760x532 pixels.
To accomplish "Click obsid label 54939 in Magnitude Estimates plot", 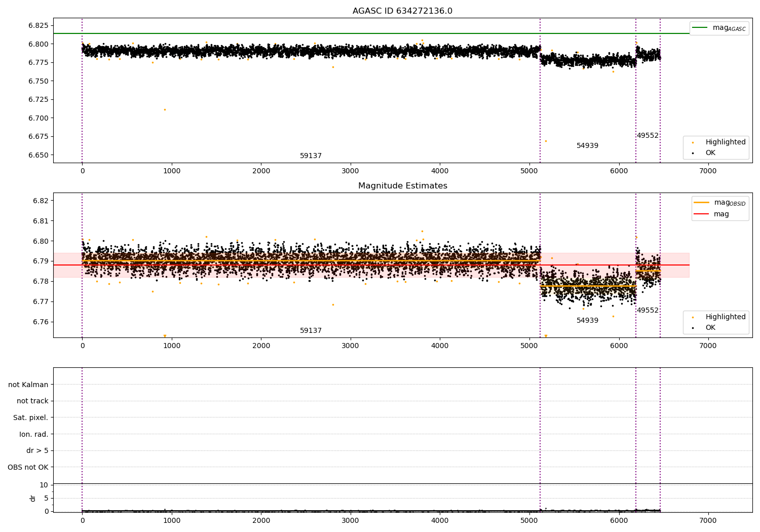I will tap(587, 321).
